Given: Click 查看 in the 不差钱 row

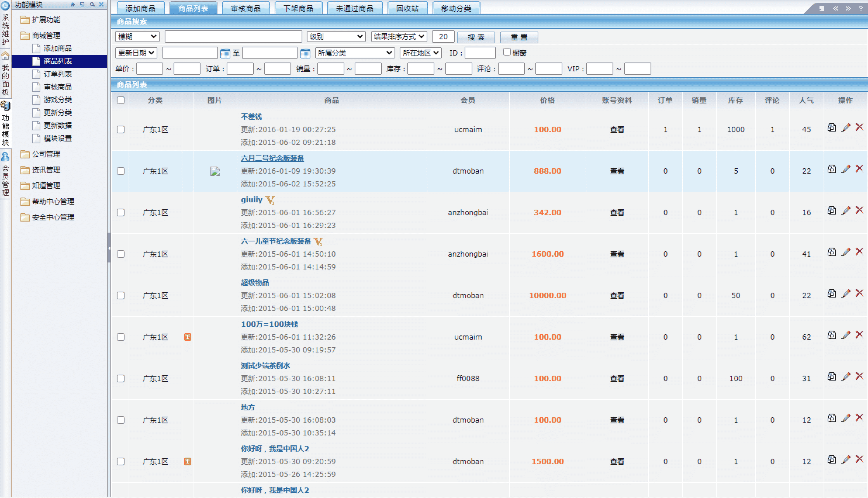Looking at the screenshot, I should (x=617, y=130).
